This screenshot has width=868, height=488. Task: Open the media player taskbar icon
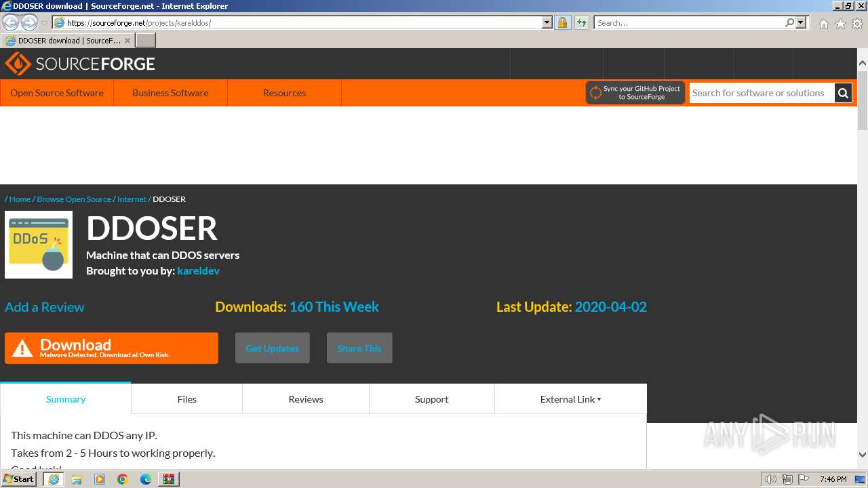(100, 479)
